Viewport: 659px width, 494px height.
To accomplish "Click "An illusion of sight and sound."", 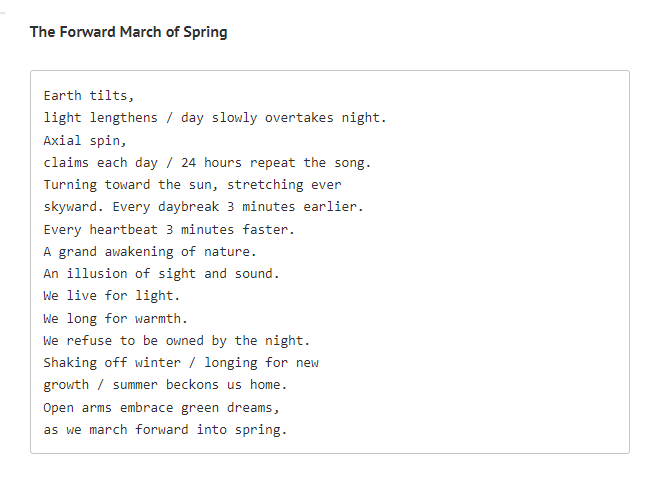I will coord(161,273).
